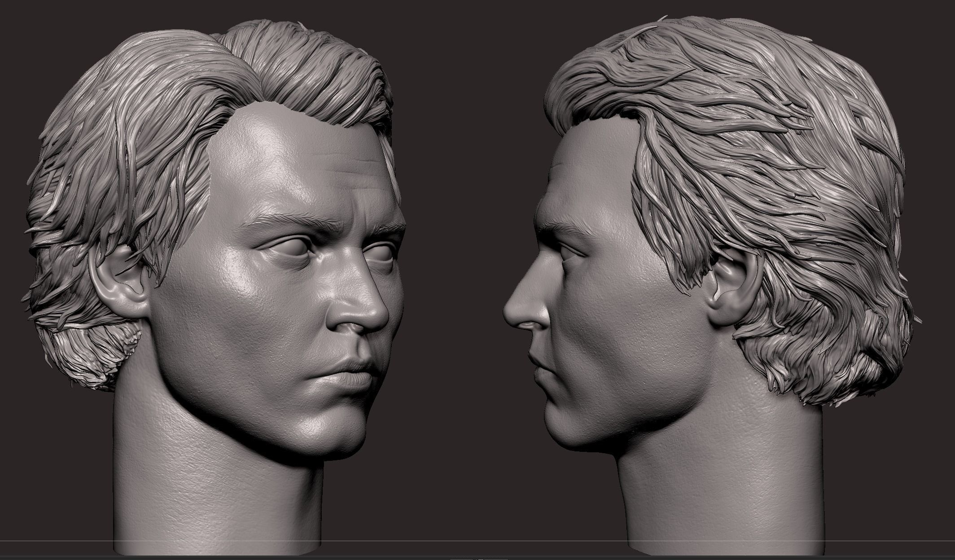Viewport: 955px width, 560px height.
Task: Select the three-quarter view head sculpt
Action: [x=215, y=287]
